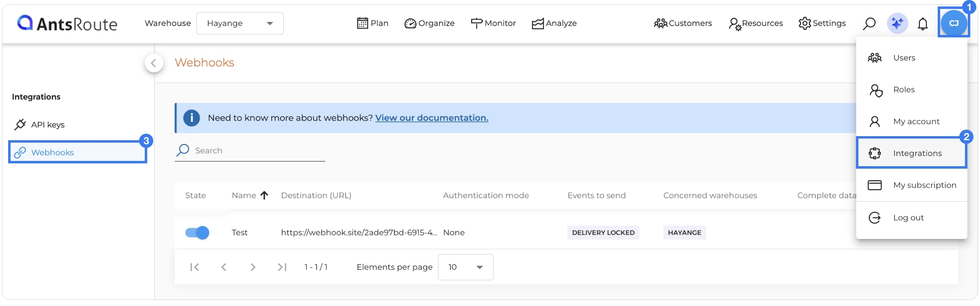980x306 pixels.
Task: Open the Analyze menu
Action: click(554, 23)
